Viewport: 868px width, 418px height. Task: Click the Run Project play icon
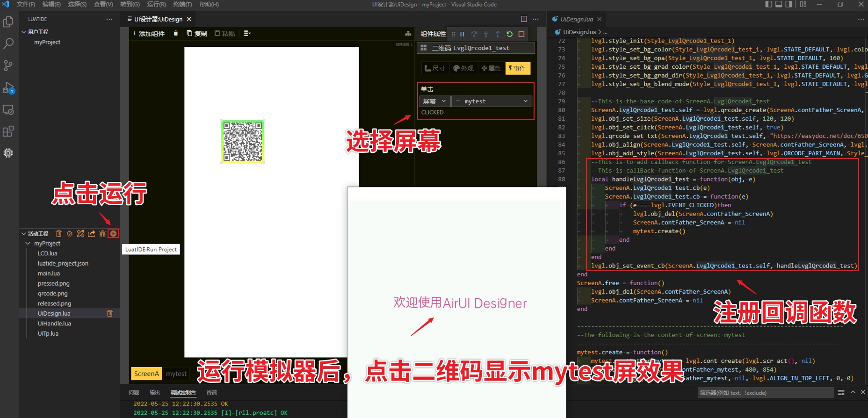113,233
